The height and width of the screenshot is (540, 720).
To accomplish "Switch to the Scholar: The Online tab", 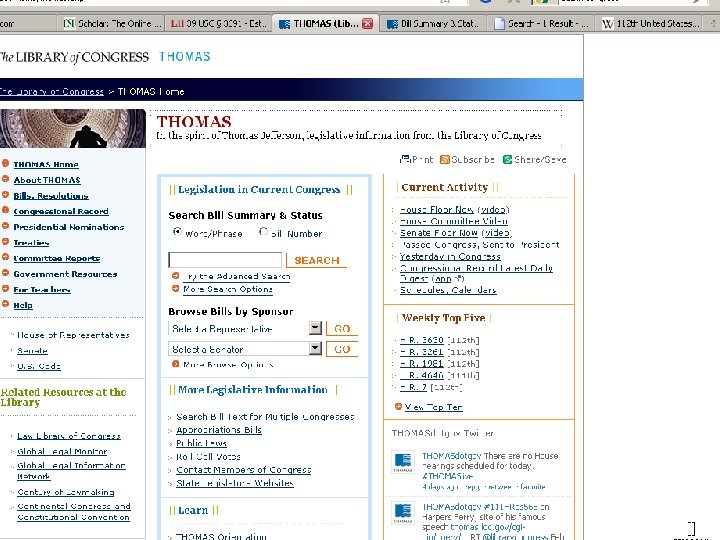I will tap(112, 23).
